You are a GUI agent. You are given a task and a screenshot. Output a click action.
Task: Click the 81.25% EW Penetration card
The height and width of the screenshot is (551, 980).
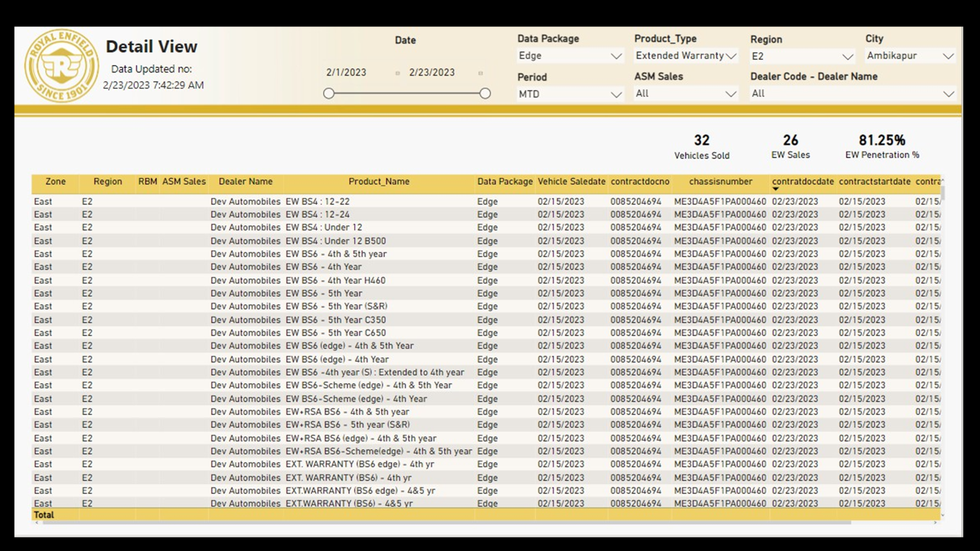coord(882,147)
